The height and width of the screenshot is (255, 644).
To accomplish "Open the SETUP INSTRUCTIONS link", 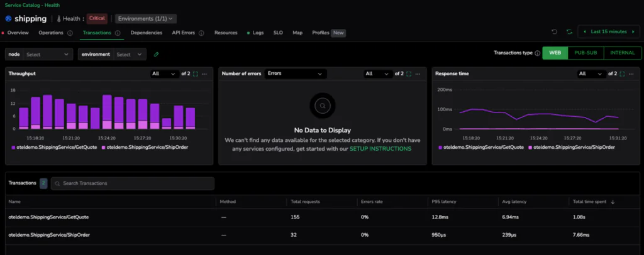I will [380, 149].
